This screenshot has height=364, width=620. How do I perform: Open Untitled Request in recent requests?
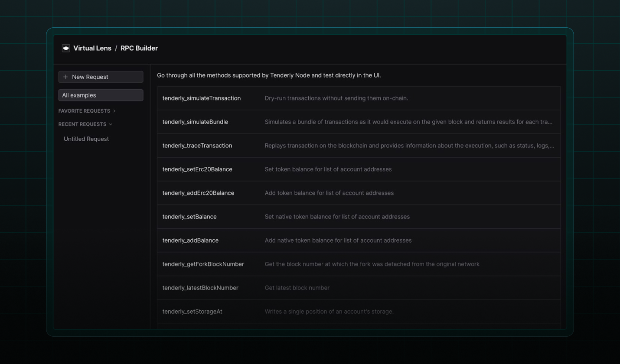click(86, 139)
